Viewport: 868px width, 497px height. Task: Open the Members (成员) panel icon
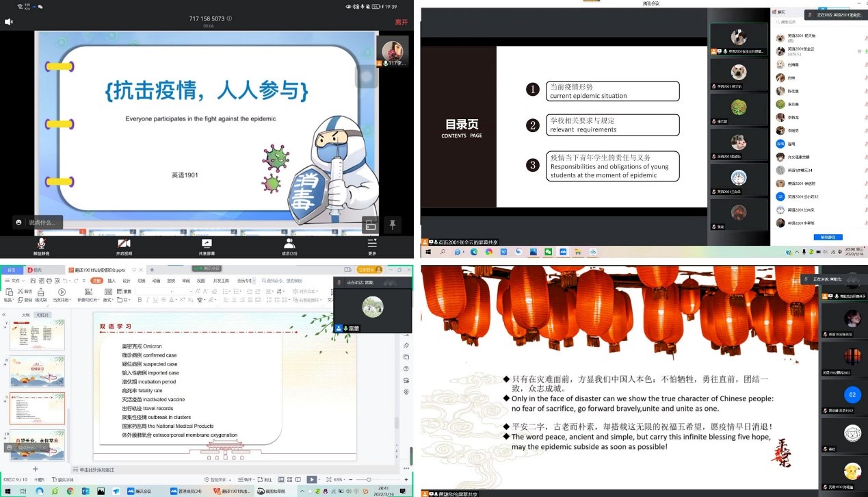(x=290, y=243)
